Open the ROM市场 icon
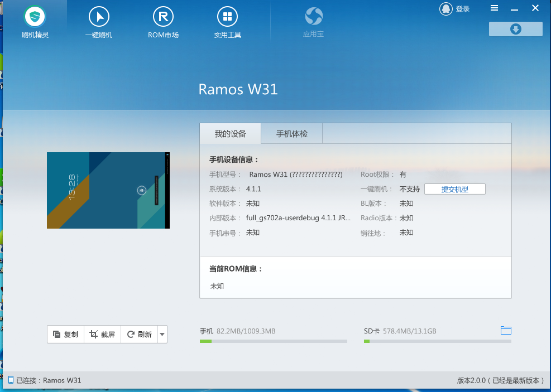This screenshot has width=551, height=392. click(163, 17)
